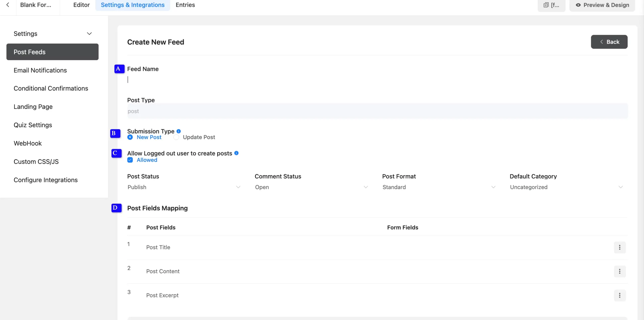
Task: Switch to the Entries tab
Action: pos(185,5)
